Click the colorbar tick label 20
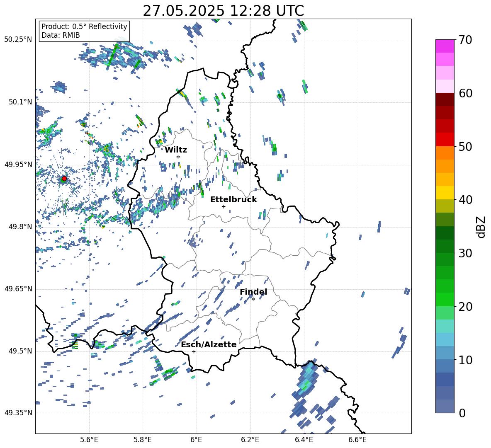491x448 pixels. coord(465,307)
